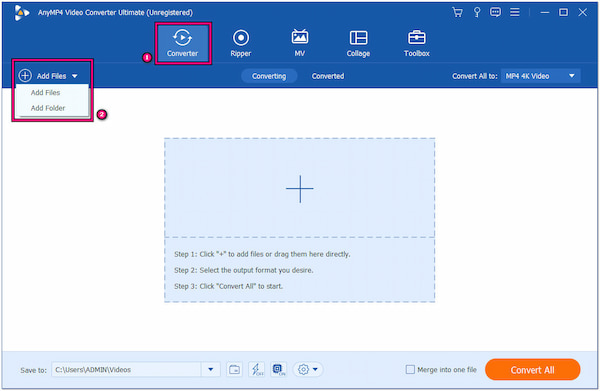Toggle the GPU hardware acceleration ON icon
This screenshot has height=391, width=600.
coord(279,370)
